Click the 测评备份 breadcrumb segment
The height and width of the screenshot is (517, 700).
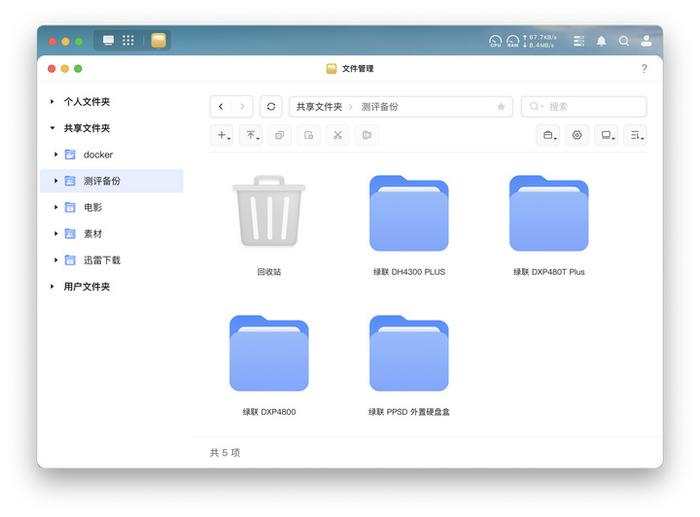(x=379, y=107)
